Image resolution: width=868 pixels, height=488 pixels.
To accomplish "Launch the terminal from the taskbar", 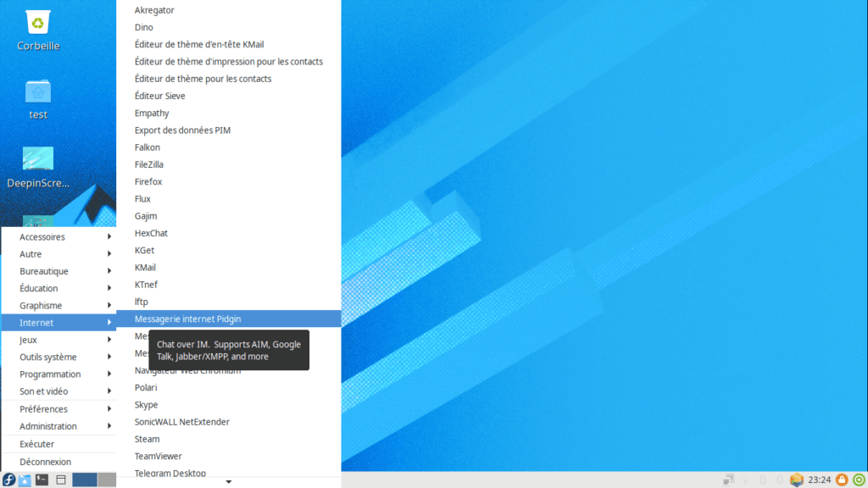I will 42,480.
